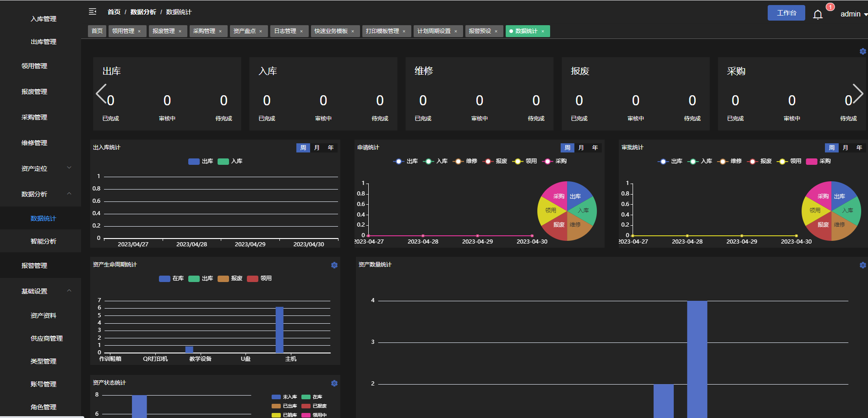Screen dimensions: 868x418
Task: Toggle 未入库 series in 资产状态统计 legend
Action: [284, 397]
